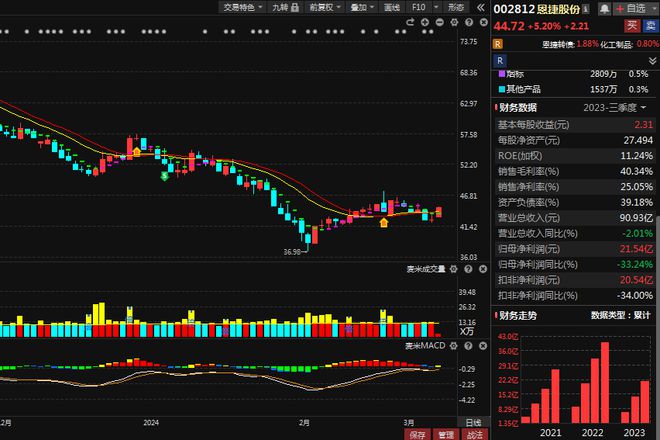Collapse side panel with double-arrow icon
The height and width of the screenshot is (440, 660).
pos(478,7)
